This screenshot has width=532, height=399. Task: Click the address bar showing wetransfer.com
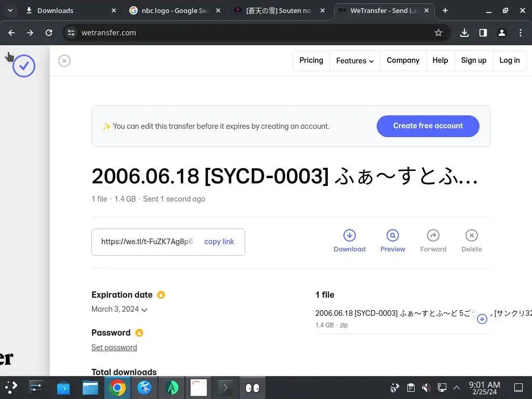257,33
